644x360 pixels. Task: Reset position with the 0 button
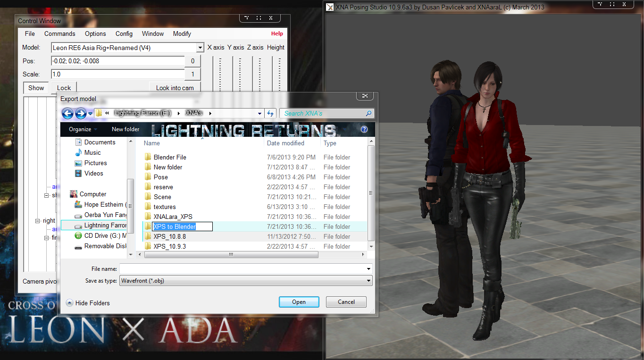coord(192,61)
